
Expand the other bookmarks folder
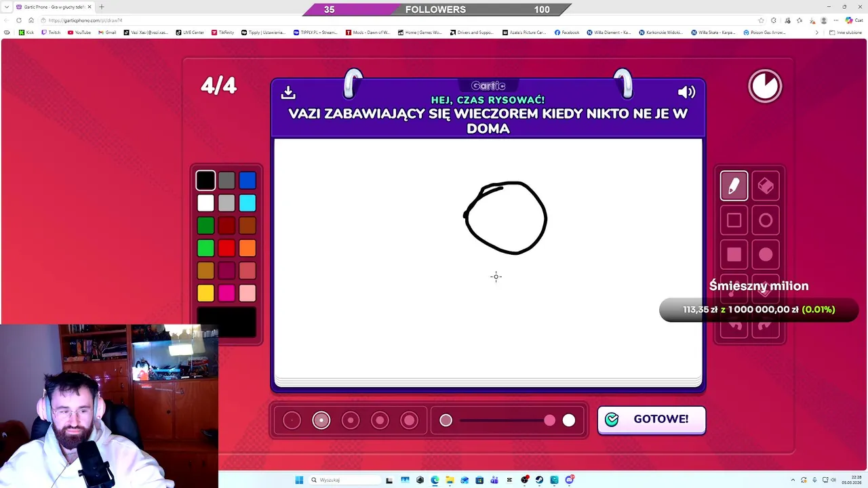[846, 33]
